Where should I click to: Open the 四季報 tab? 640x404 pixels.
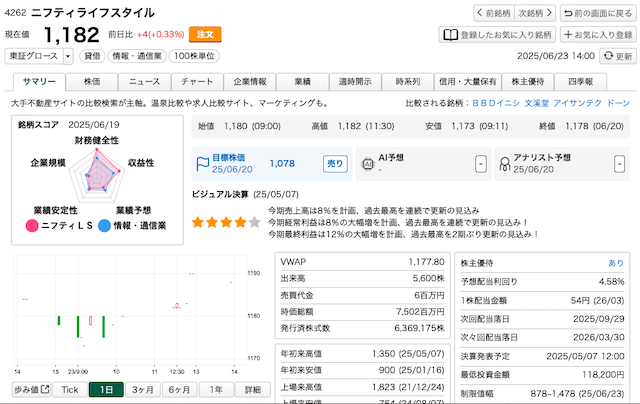[x=580, y=82]
